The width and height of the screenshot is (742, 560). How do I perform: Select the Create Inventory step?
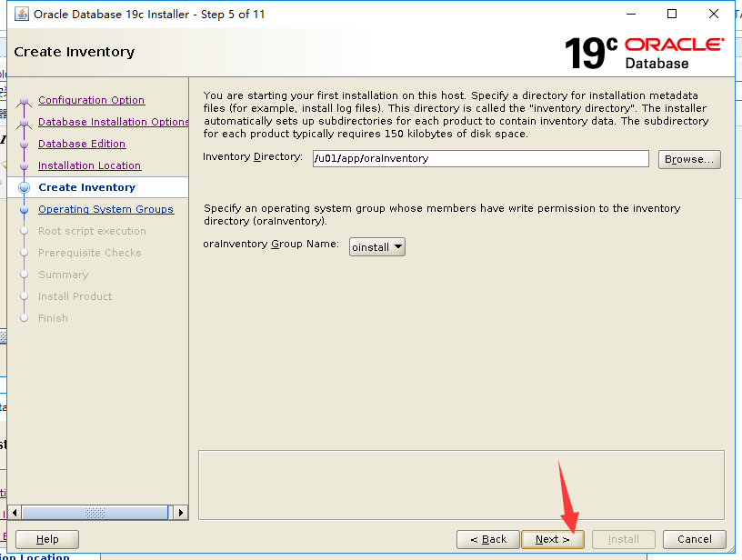(87, 187)
